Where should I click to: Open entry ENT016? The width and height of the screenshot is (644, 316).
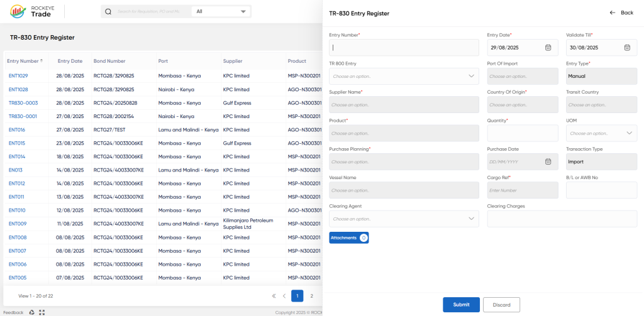click(17, 129)
